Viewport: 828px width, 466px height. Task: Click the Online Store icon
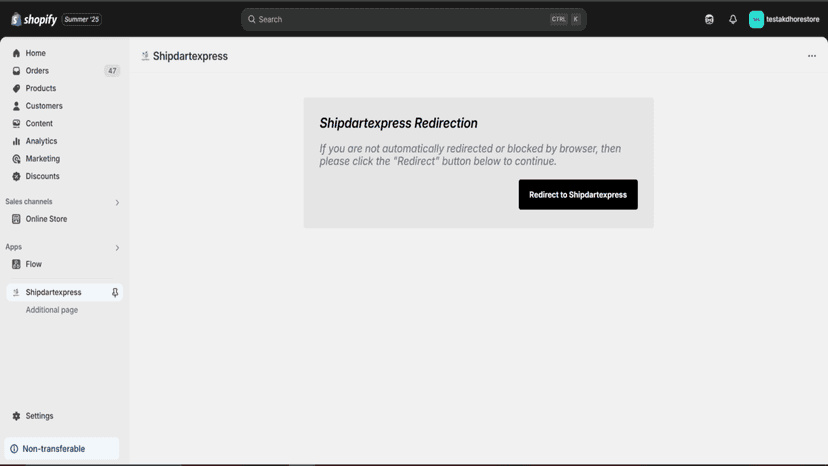(x=16, y=219)
